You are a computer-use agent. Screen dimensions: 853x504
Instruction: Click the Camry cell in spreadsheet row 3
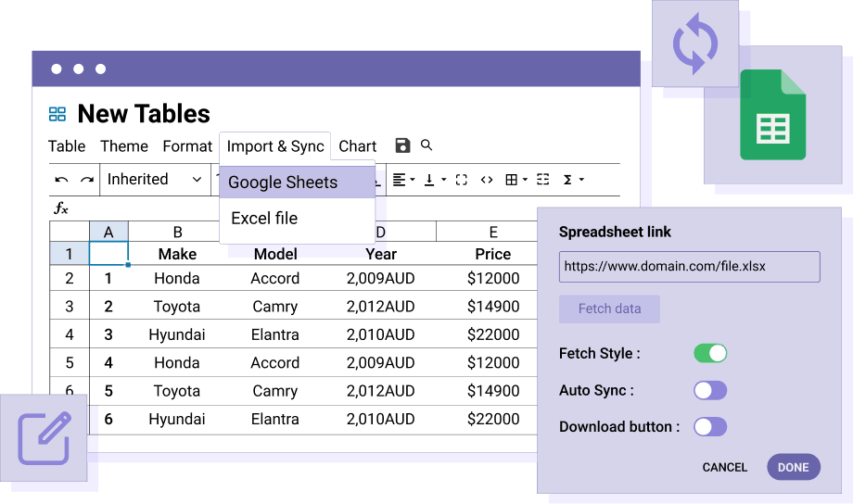(275, 306)
